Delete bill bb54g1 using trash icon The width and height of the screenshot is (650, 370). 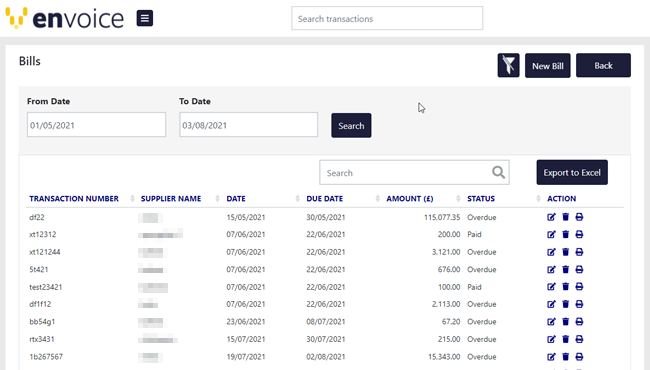coord(565,322)
